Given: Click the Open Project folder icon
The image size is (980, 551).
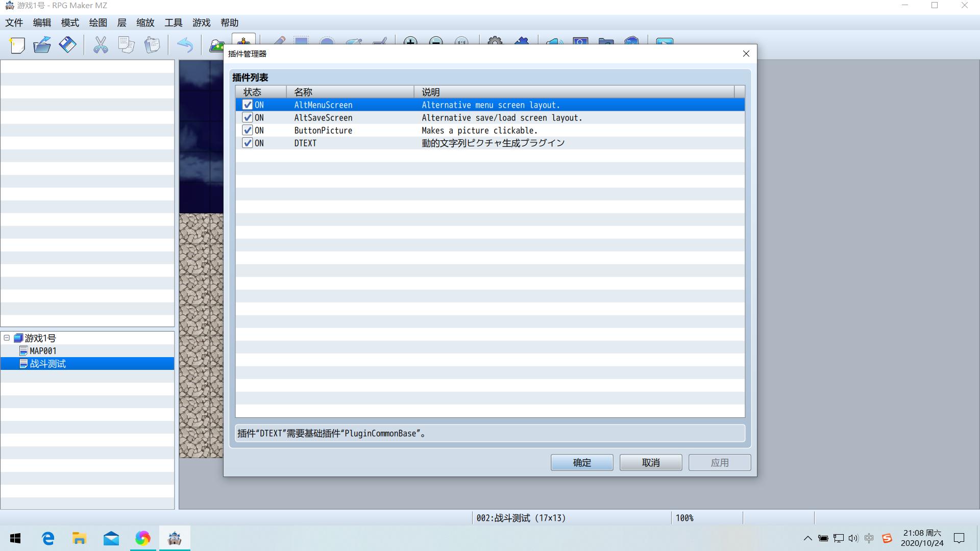Looking at the screenshot, I should [x=42, y=45].
